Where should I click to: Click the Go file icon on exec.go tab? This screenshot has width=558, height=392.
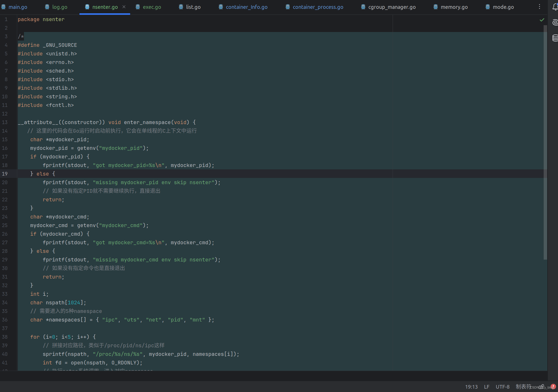(x=138, y=7)
